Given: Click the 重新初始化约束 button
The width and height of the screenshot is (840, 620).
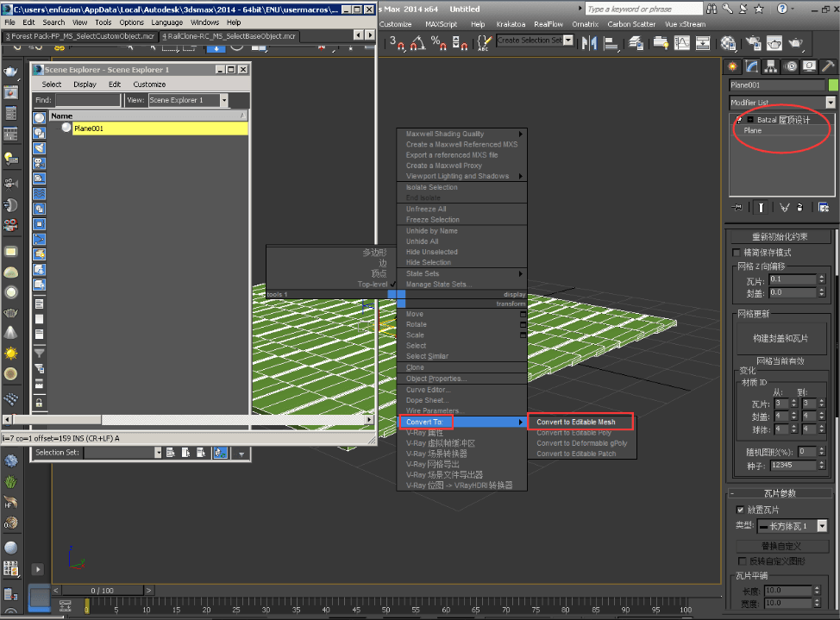Looking at the screenshot, I should tap(780, 237).
